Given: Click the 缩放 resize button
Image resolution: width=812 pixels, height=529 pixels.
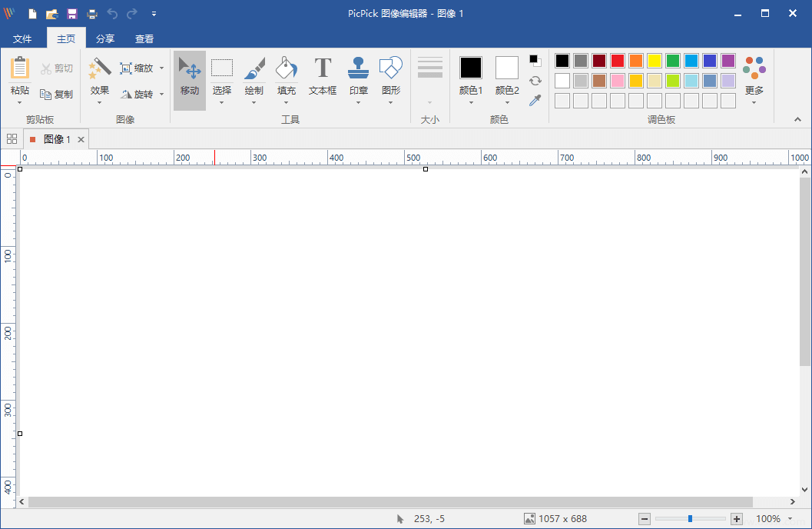Looking at the screenshot, I should [137, 68].
